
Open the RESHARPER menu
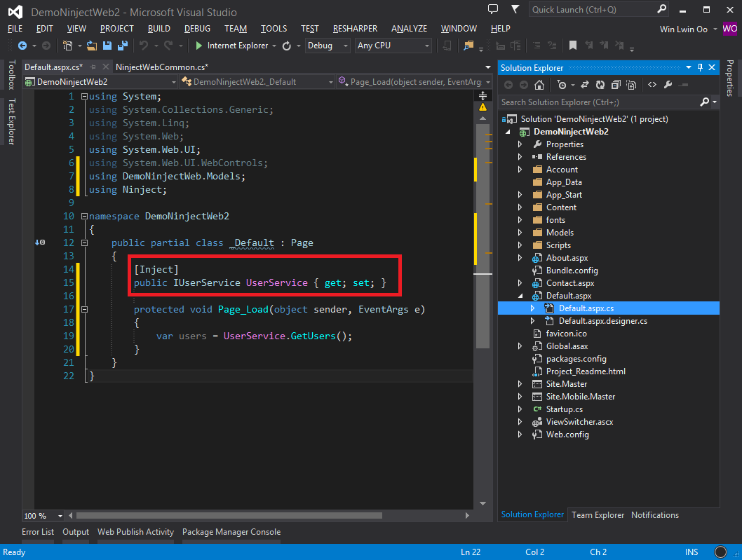pyautogui.click(x=355, y=28)
